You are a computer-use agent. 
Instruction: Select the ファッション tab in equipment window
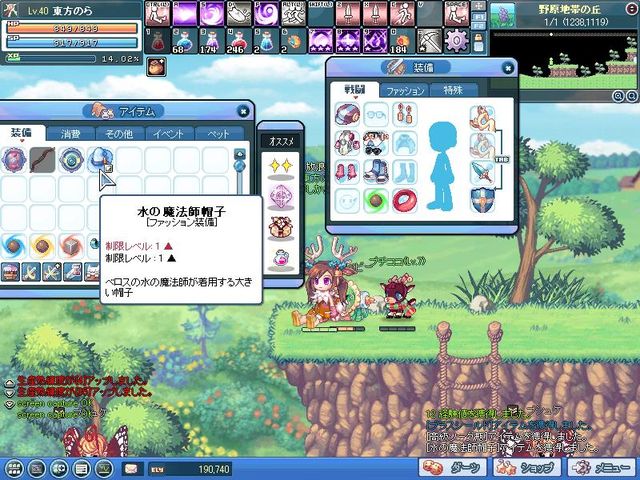pos(404,90)
